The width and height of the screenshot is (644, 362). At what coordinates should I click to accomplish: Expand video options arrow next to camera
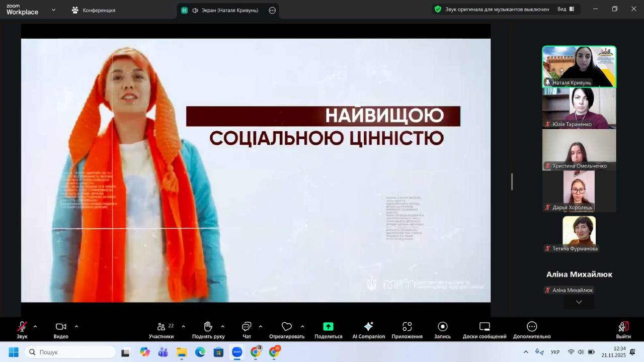[76, 326]
